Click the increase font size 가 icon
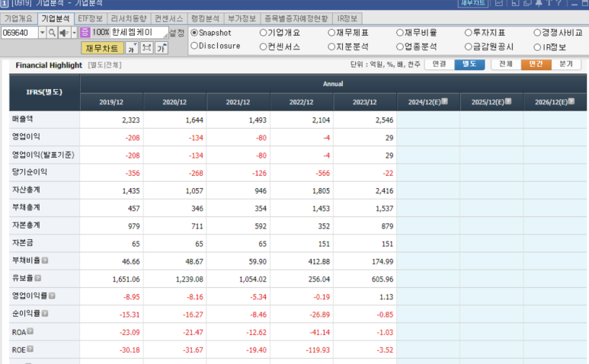The height and width of the screenshot is (364, 589). [162, 48]
